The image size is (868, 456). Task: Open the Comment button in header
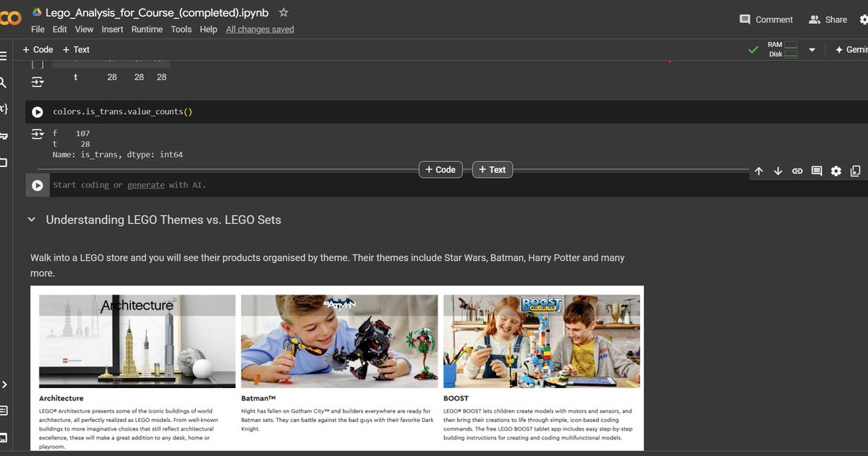tap(766, 20)
